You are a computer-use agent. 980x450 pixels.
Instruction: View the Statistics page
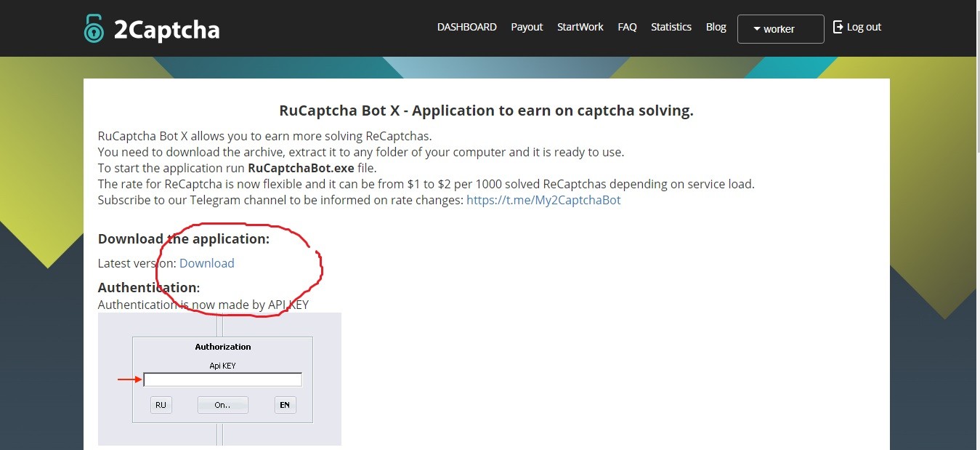coord(671,27)
